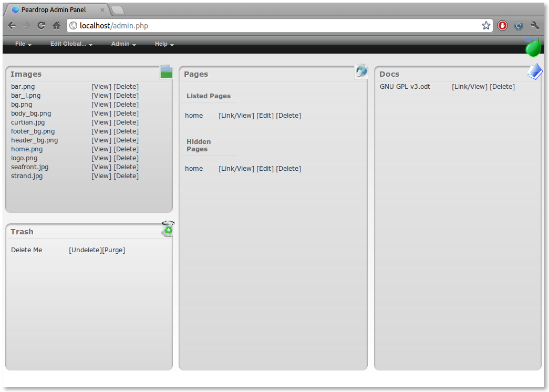Open a new browser tab

tap(118, 10)
